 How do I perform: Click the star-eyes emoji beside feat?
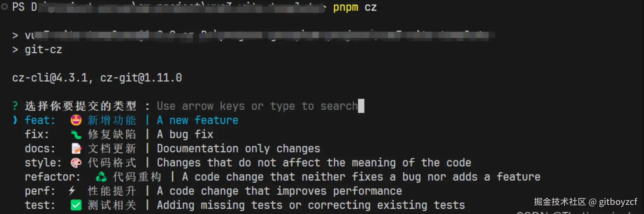click(x=76, y=120)
